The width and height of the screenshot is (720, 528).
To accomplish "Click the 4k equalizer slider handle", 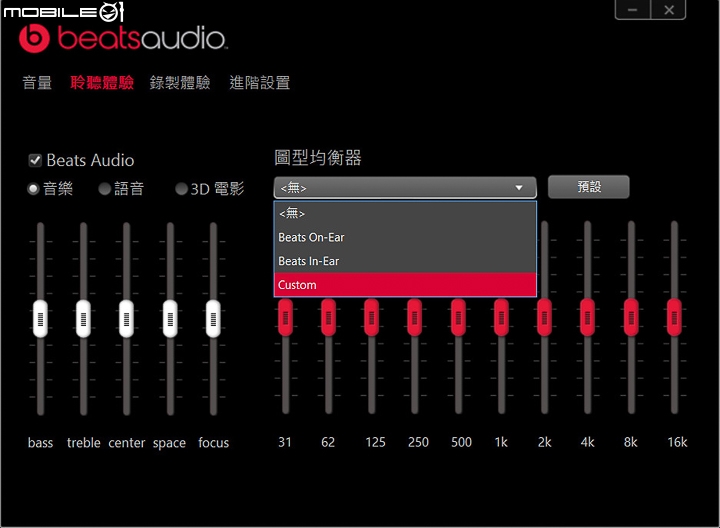I will click(588, 317).
